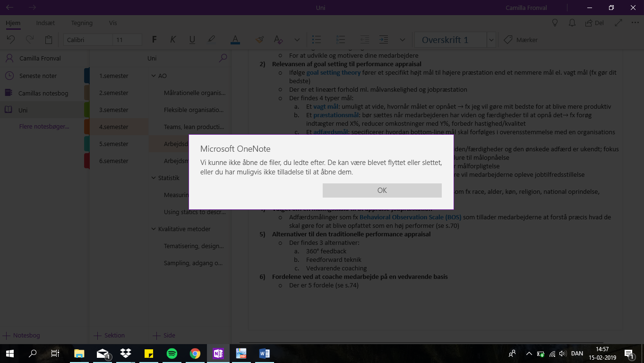
Task: Click the font size 11 box
Action: pyautogui.click(x=128, y=40)
